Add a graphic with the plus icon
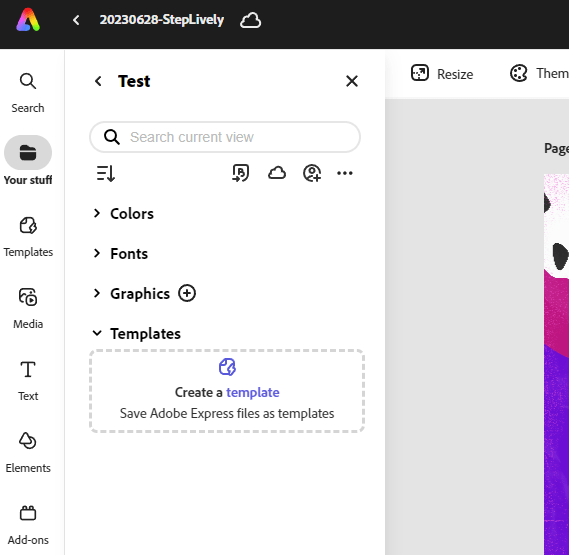The width and height of the screenshot is (569, 555). 187,293
